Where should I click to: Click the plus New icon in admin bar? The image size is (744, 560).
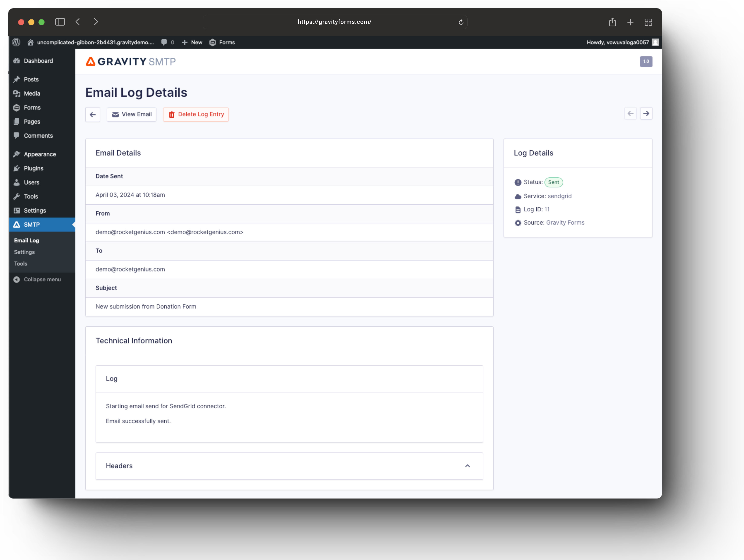point(185,42)
